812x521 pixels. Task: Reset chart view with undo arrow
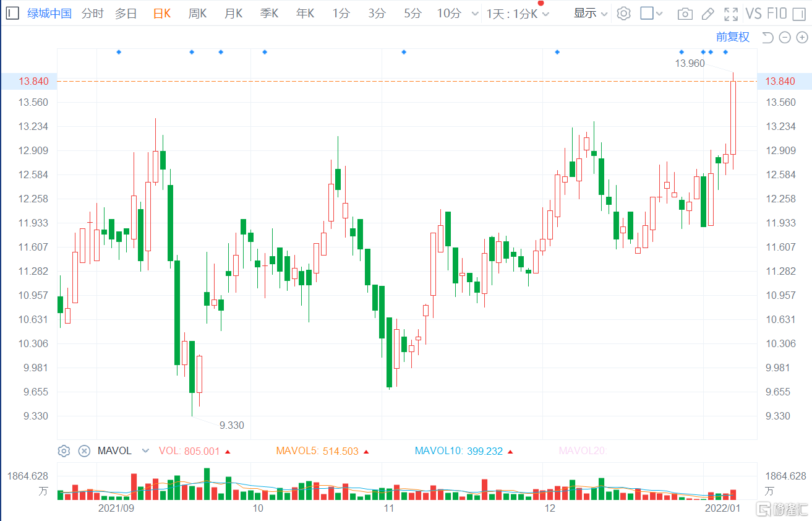click(x=767, y=38)
